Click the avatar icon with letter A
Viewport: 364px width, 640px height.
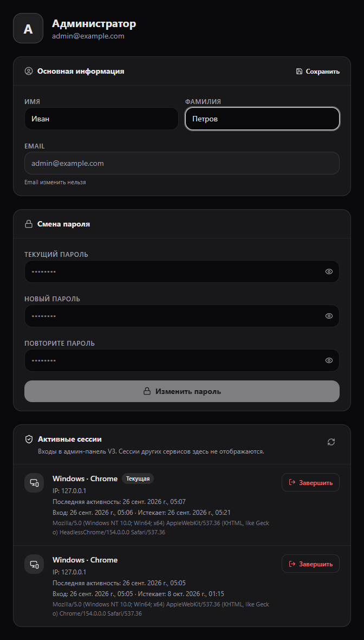pyautogui.click(x=28, y=28)
